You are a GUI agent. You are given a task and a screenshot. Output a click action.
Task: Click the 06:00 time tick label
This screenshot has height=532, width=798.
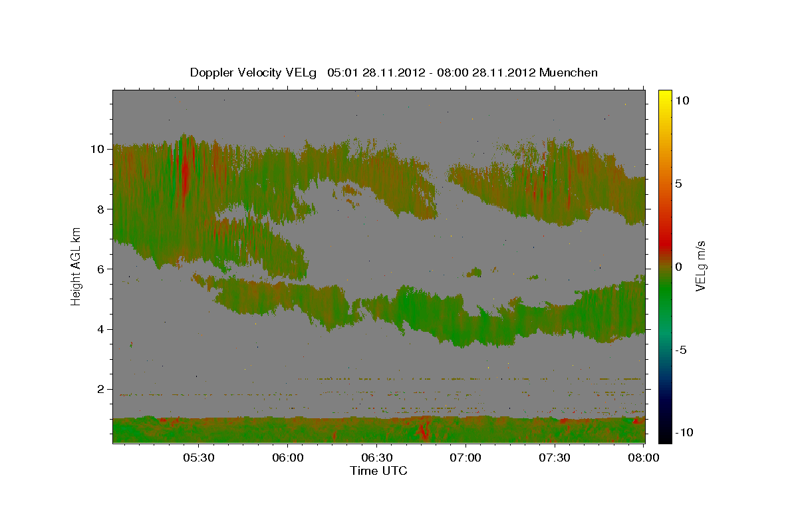pyautogui.click(x=288, y=458)
